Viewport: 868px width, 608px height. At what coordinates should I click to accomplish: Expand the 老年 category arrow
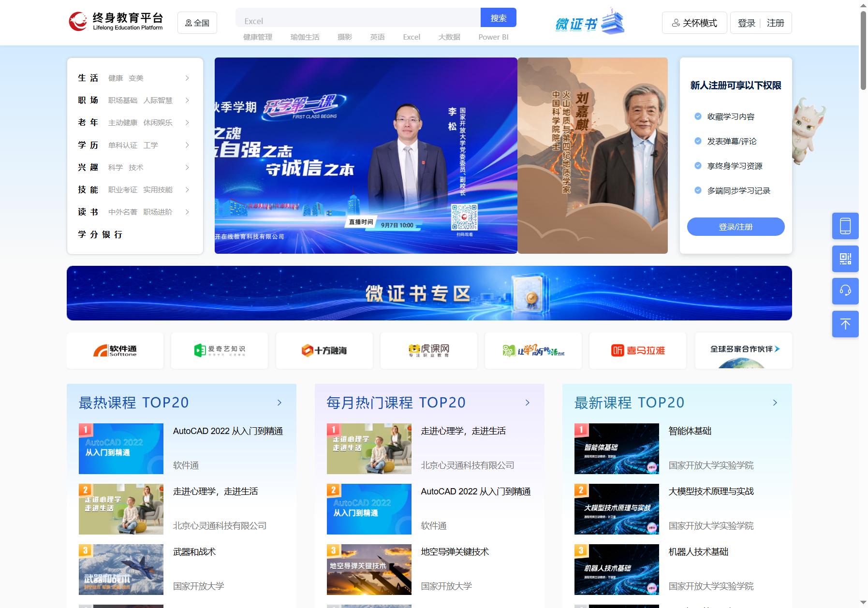[x=187, y=122]
